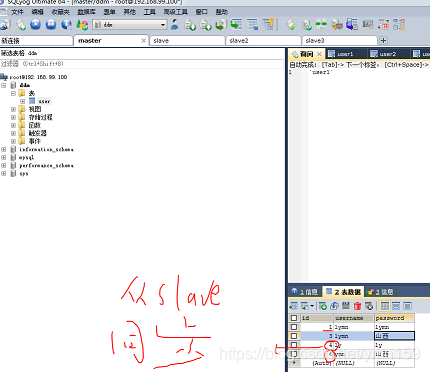The width and height of the screenshot is (430, 372).
Task: Click the ddm database cylinder icon in tree
Action: click(13, 85)
